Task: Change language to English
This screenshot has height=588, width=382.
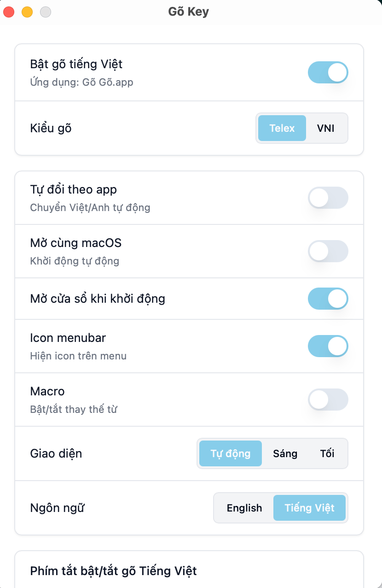Action: (x=244, y=508)
